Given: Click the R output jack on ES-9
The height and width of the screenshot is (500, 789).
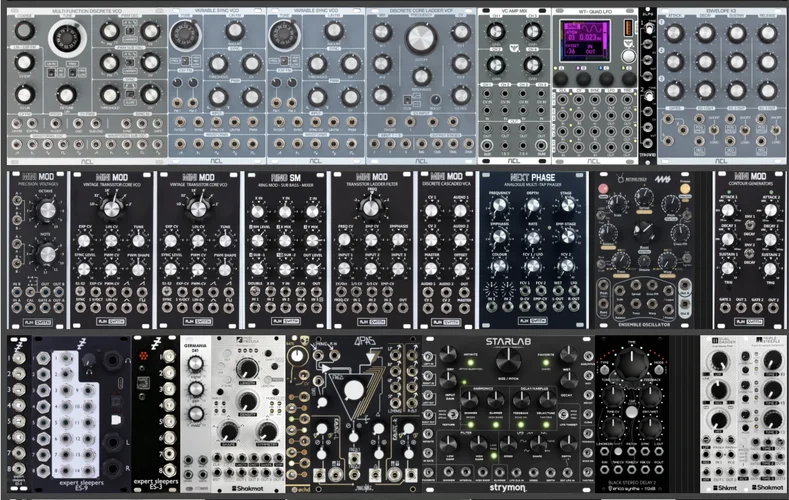Looking at the screenshot, I should (x=111, y=468).
